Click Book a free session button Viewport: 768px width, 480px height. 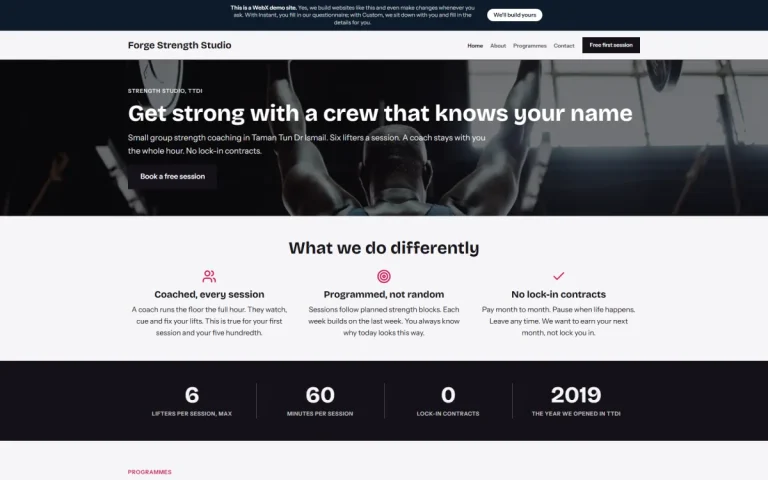click(172, 176)
